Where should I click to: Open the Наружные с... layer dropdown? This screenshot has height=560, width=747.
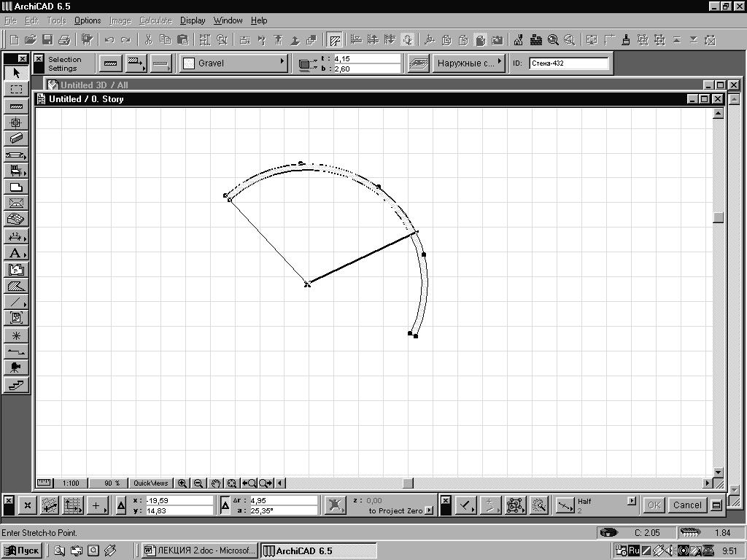click(468, 63)
